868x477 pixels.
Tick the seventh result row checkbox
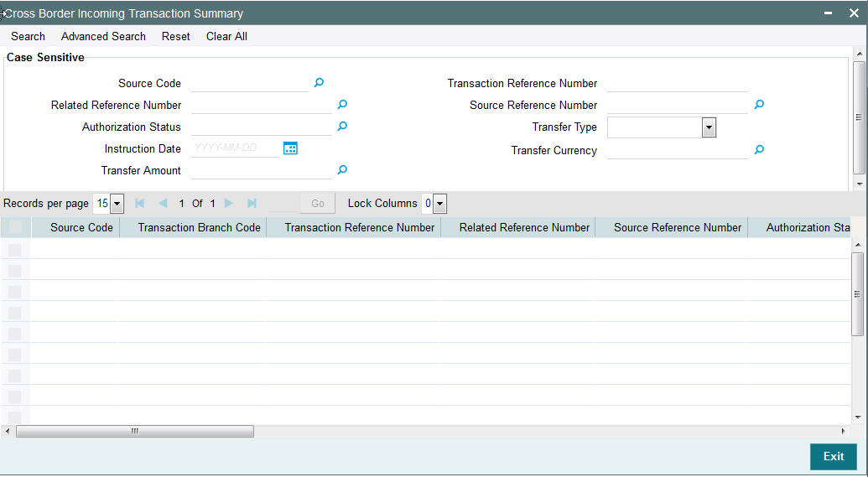pos(15,376)
